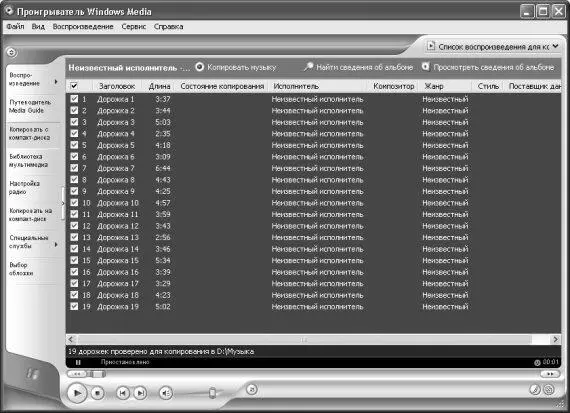Click the horizontal scrollbar left arrow
Image resolution: width=570 pixels, height=413 pixels.
71,339
